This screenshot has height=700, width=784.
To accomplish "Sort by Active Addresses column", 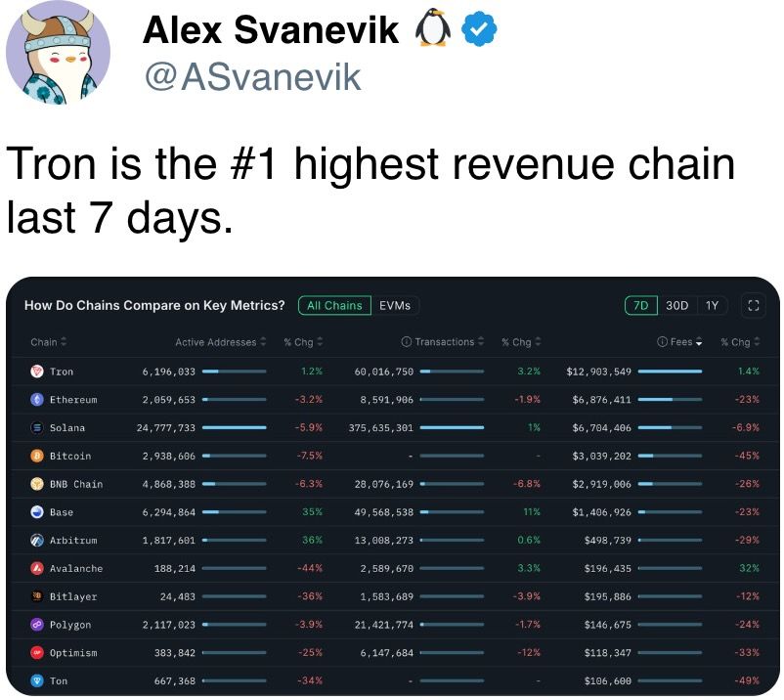I will tap(221, 342).
